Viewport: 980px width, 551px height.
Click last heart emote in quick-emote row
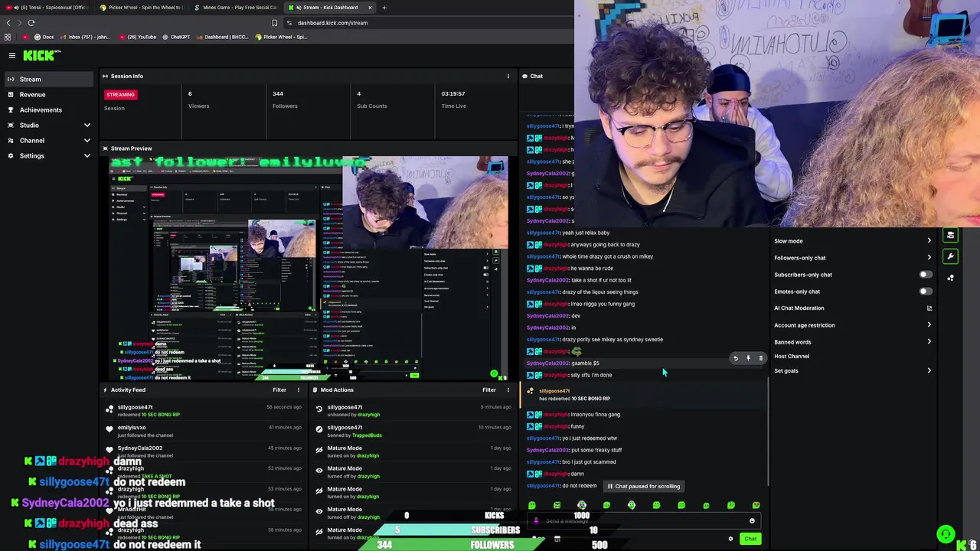756,505
